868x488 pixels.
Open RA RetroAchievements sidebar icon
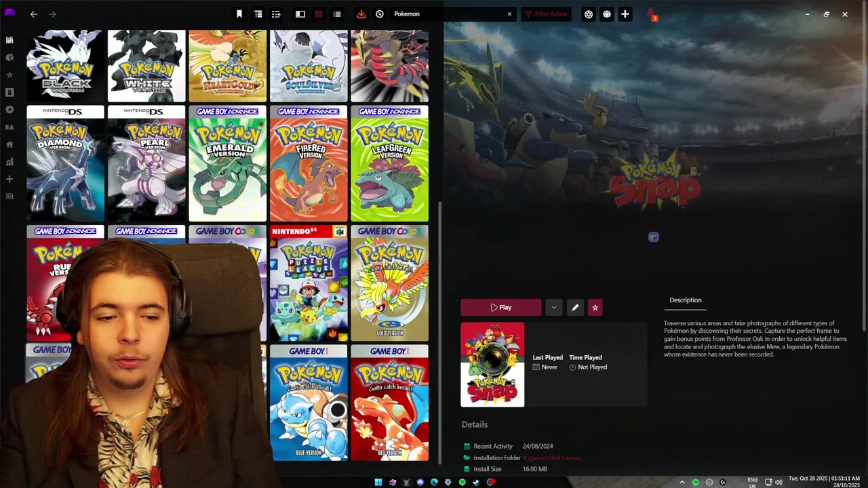tap(9, 127)
